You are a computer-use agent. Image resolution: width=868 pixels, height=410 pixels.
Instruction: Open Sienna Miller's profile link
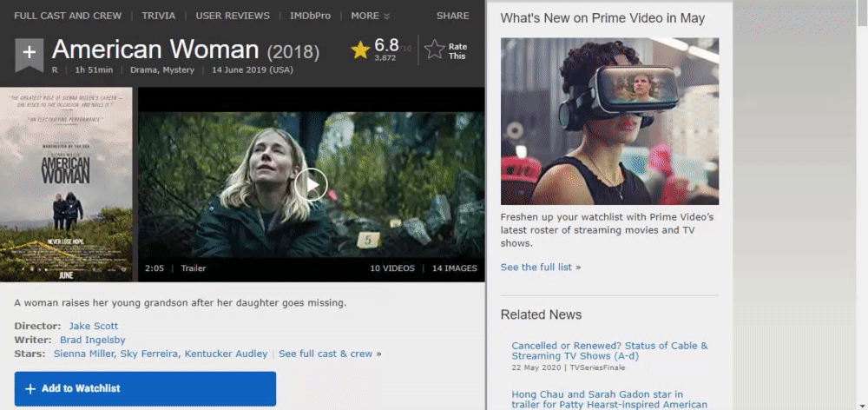[86, 354]
